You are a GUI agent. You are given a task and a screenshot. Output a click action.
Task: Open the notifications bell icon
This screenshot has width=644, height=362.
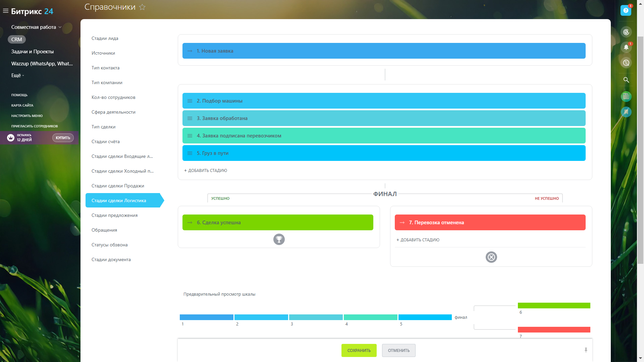[x=626, y=47]
